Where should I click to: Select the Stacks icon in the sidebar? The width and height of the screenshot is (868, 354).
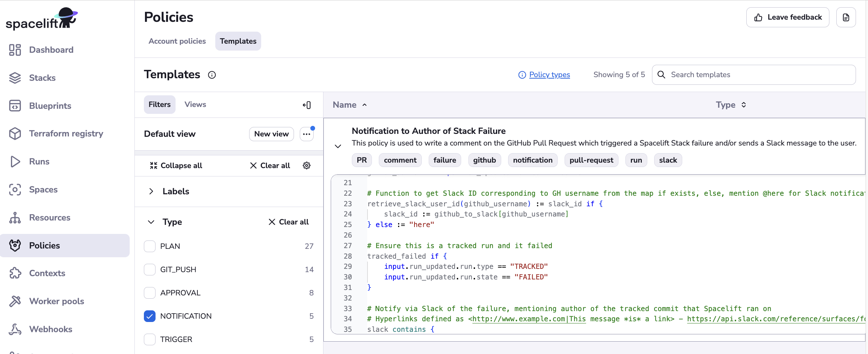click(15, 77)
